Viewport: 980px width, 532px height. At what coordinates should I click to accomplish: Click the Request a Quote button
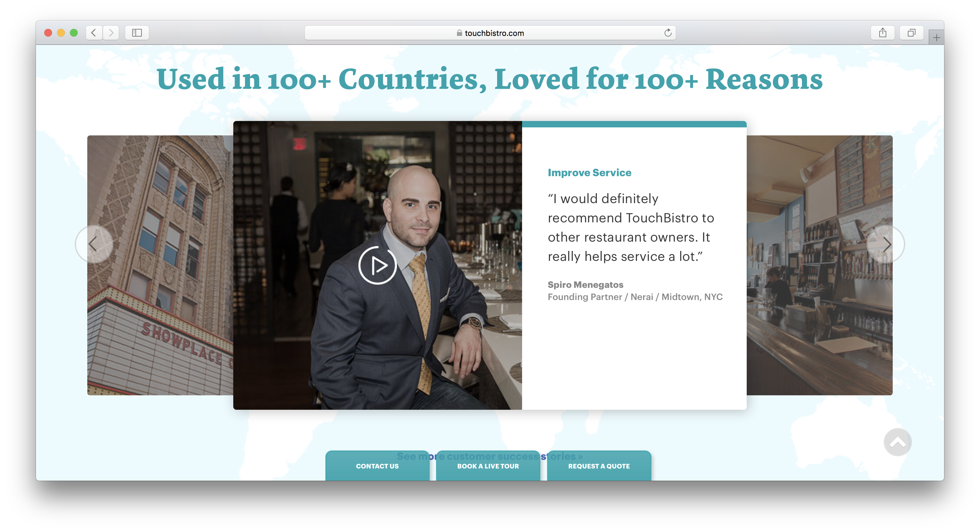tap(599, 466)
